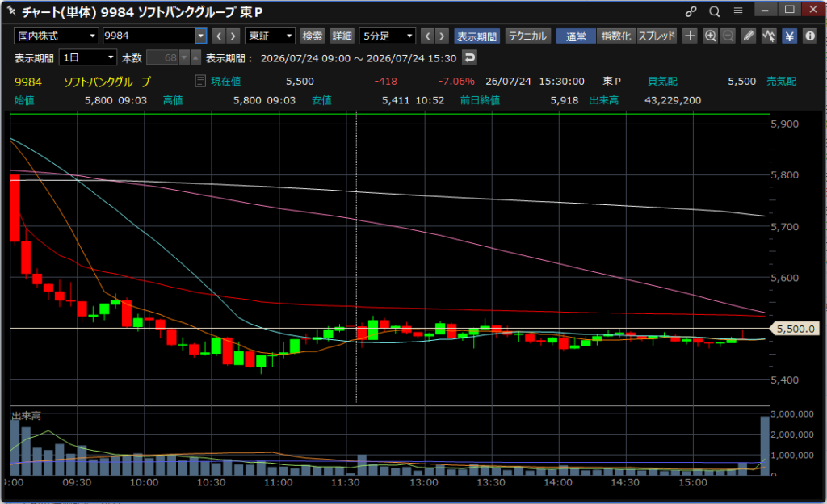Click the return arrow reset-period icon
Viewport: 827px width, 504px height.
click(469, 57)
